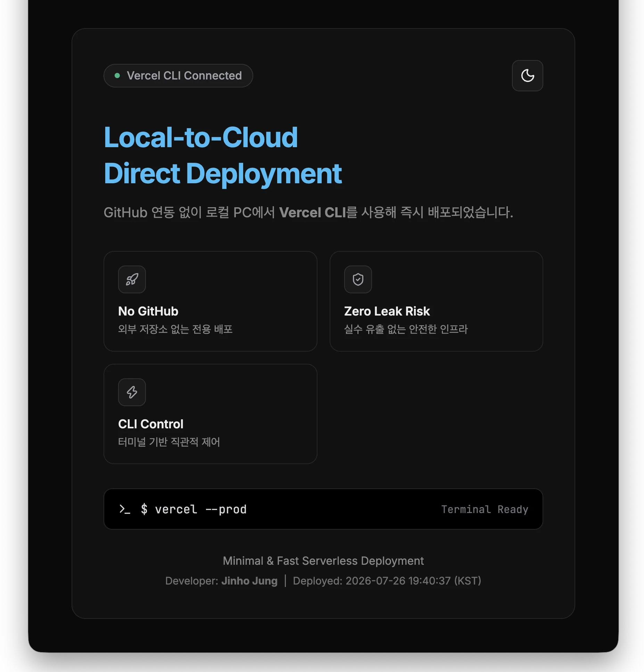Click the description "터미널 기반 직관적 제어"
Screen dimensions: 644x672
(x=169, y=442)
